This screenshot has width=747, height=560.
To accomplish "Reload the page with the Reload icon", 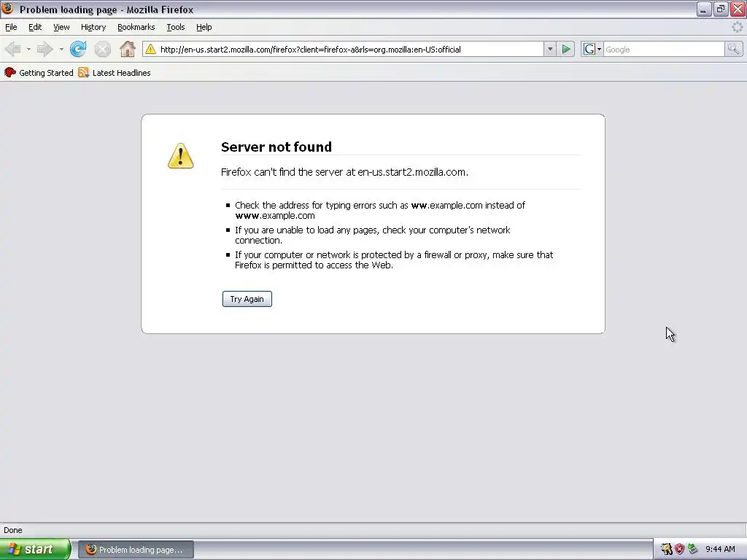I will tap(78, 49).
